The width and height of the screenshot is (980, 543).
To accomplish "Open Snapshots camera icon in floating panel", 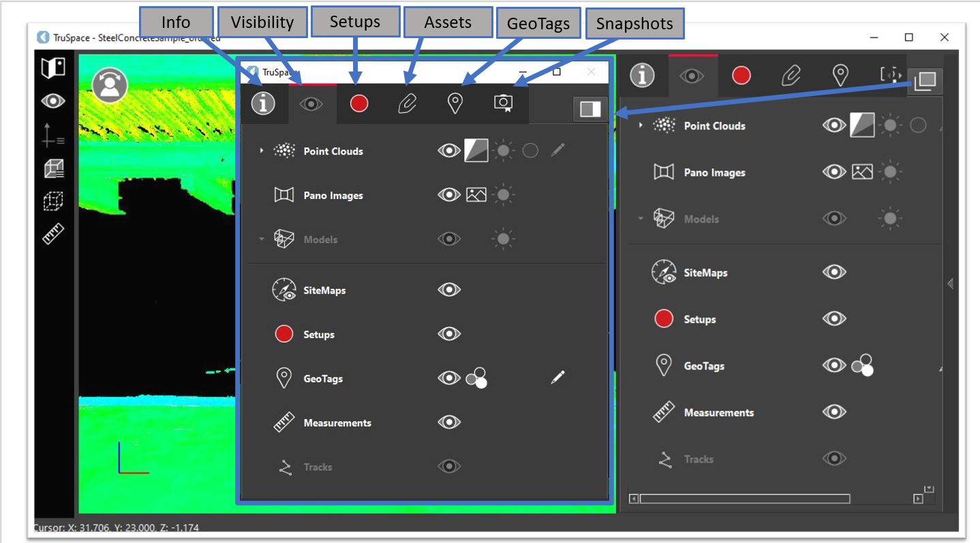I will tap(504, 103).
